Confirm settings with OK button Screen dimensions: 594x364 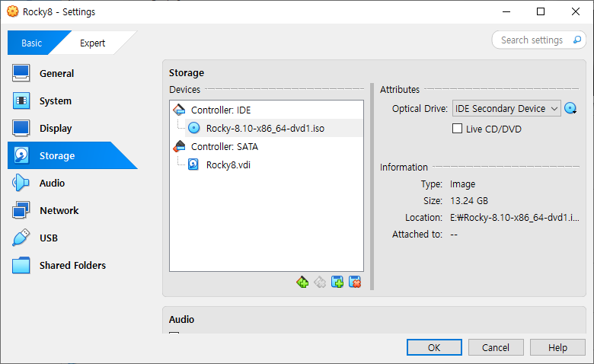[434, 347]
